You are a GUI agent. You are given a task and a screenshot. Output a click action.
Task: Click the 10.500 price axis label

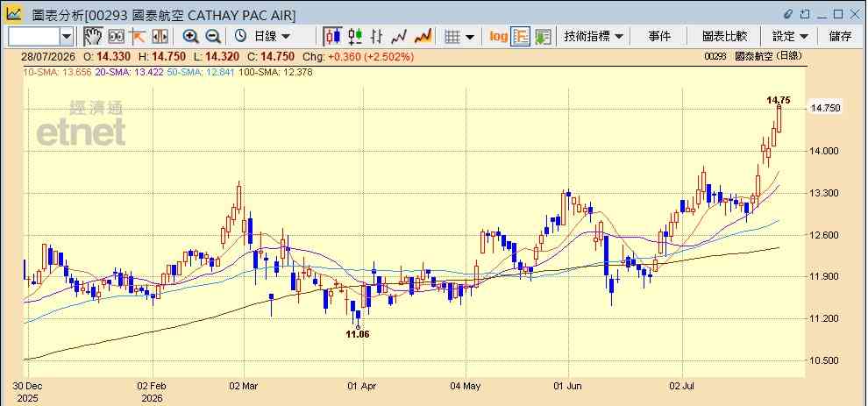(x=823, y=360)
